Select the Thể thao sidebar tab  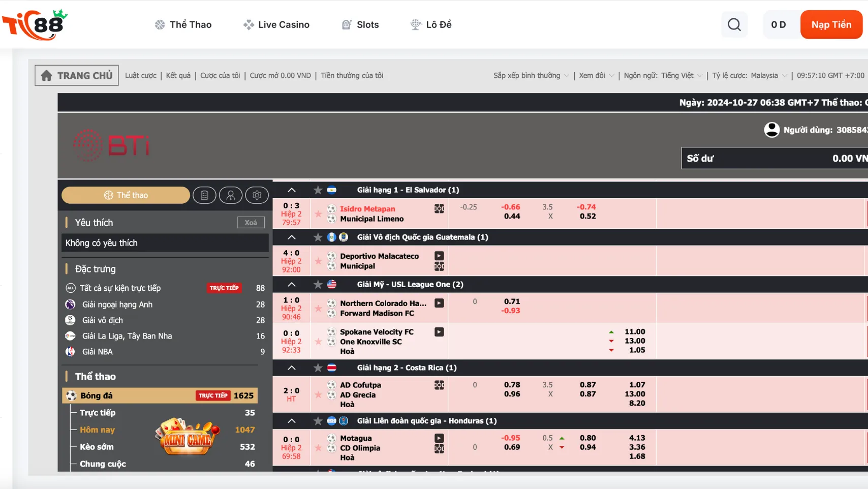pyautogui.click(x=126, y=195)
